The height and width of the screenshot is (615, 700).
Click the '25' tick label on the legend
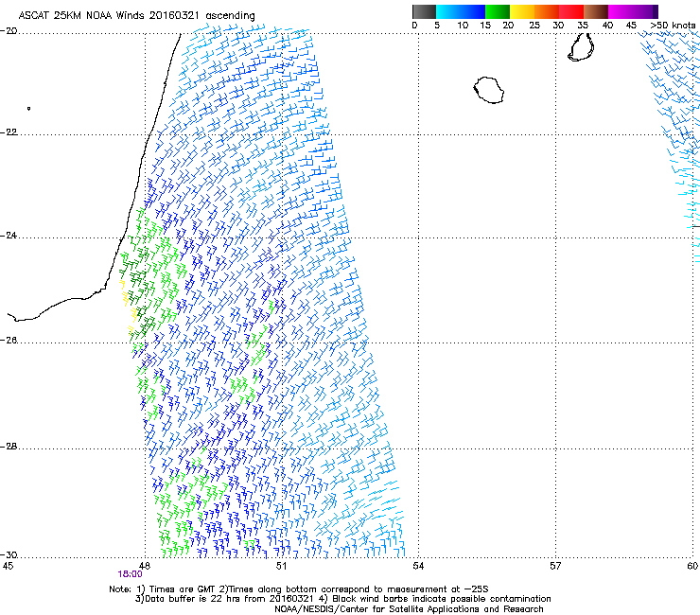(x=534, y=26)
